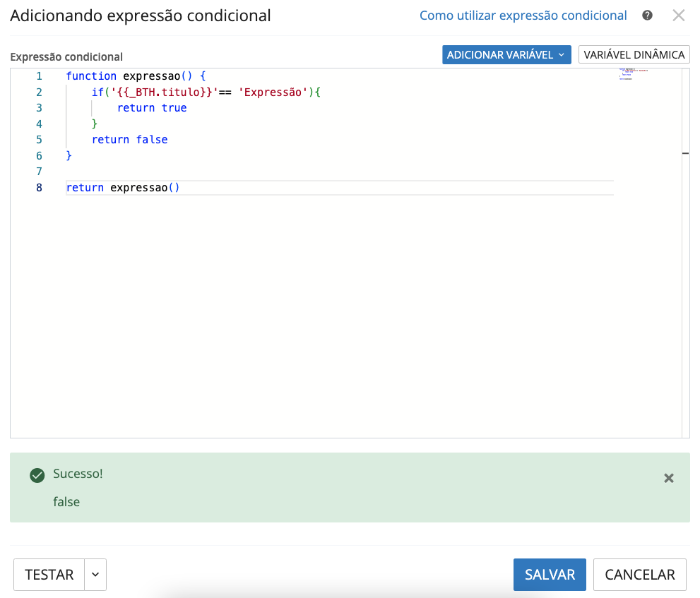Cancel the conditional expression dialog
Image resolution: width=700 pixels, height=598 pixels.
tap(639, 575)
